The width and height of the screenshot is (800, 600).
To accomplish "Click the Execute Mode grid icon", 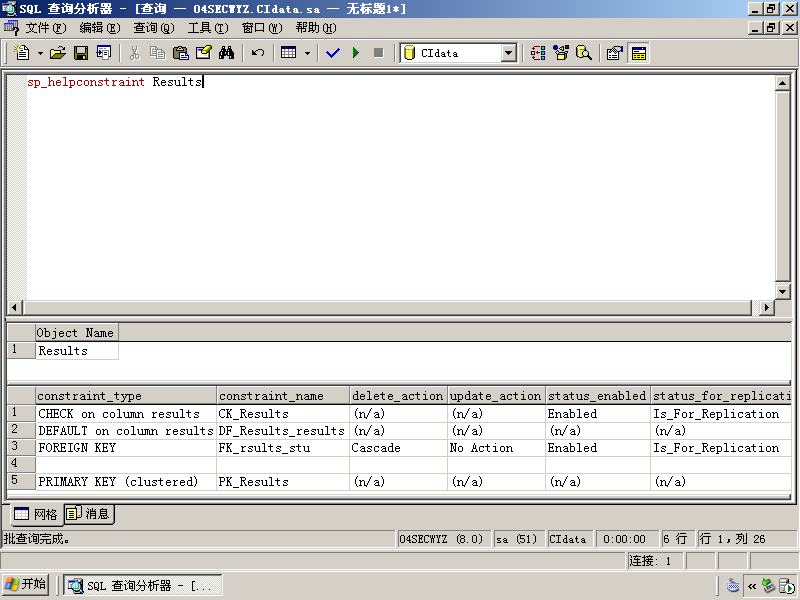I will point(289,53).
